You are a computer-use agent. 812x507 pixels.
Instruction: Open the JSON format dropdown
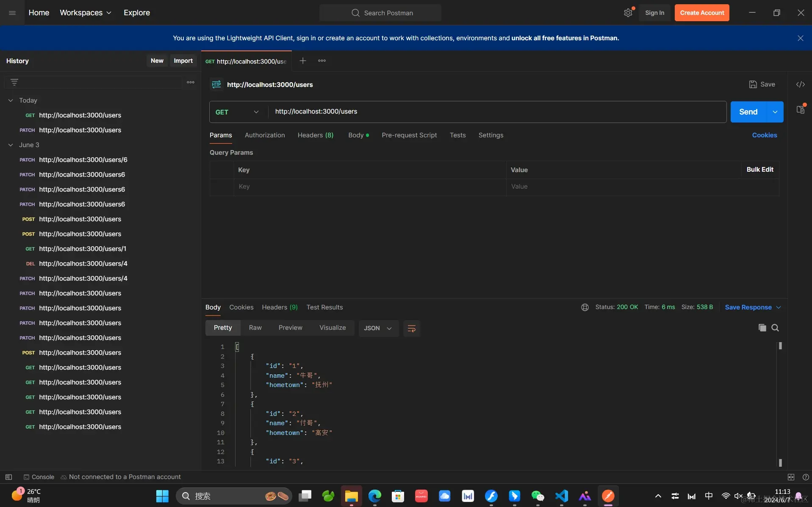[x=378, y=328]
